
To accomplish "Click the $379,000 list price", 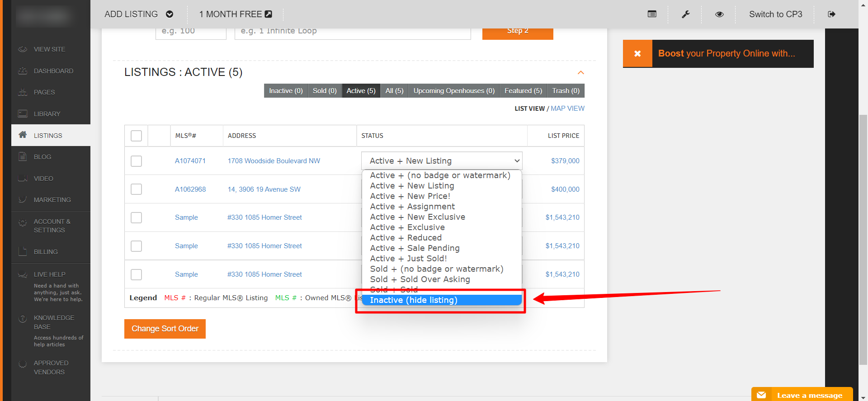I will (565, 161).
